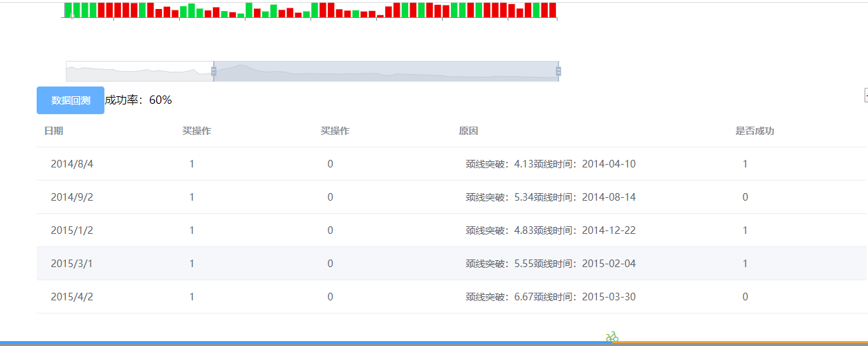Click the 买操作 header next to 原因
Screen dimensions: 868x346
[335, 131]
